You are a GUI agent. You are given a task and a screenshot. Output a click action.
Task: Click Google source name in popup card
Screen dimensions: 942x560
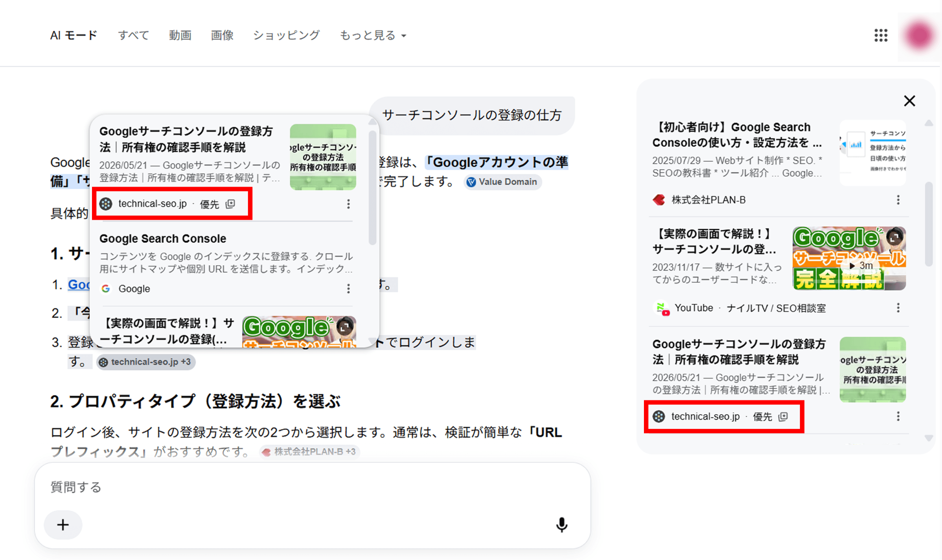[x=134, y=289]
